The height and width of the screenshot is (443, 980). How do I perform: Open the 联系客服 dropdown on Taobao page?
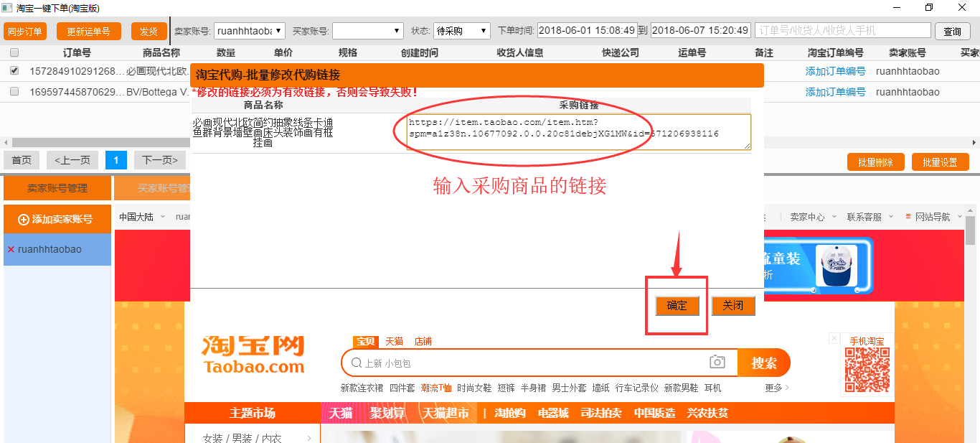(870, 217)
